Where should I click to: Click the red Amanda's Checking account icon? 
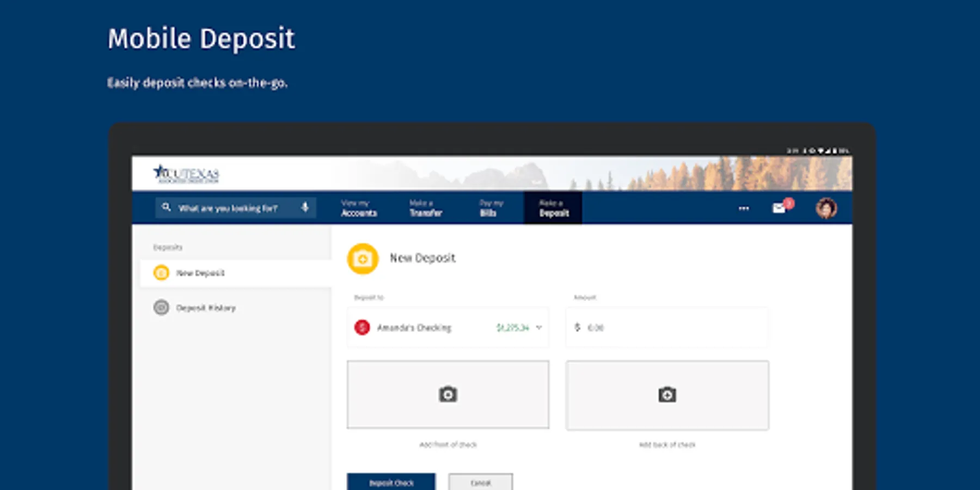(x=362, y=327)
